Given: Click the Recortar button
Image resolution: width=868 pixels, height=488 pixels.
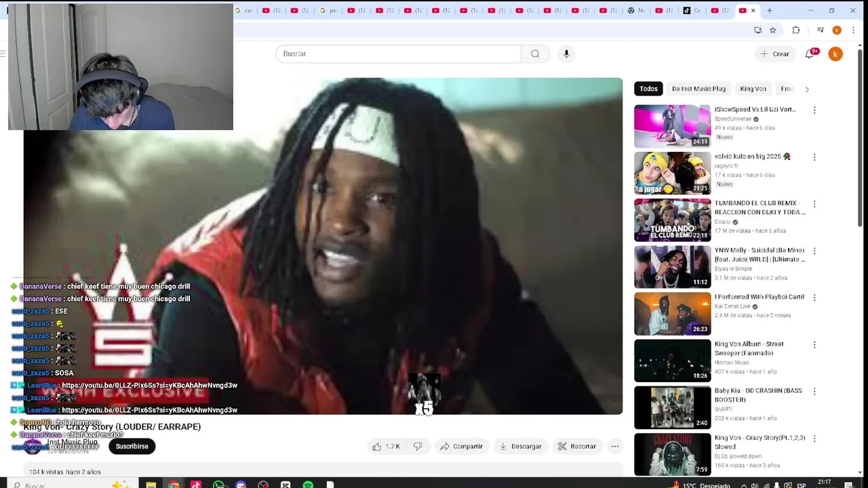Looking at the screenshot, I should tap(577, 447).
